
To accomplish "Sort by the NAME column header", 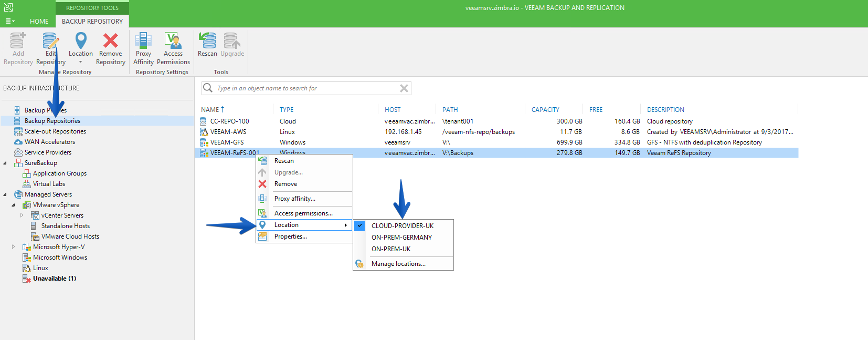I will point(210,110).
